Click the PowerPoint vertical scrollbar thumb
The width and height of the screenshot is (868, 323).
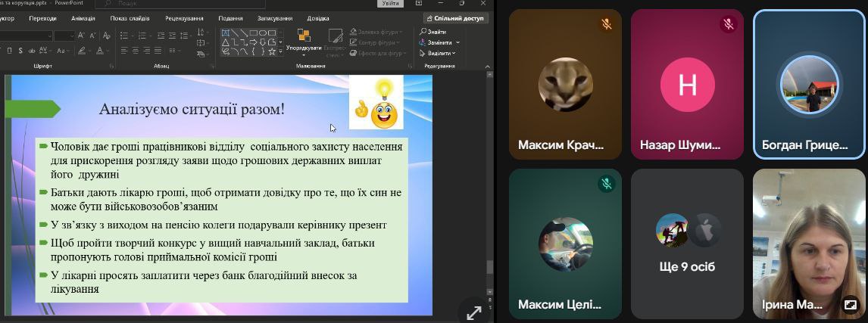coord(489,267)
